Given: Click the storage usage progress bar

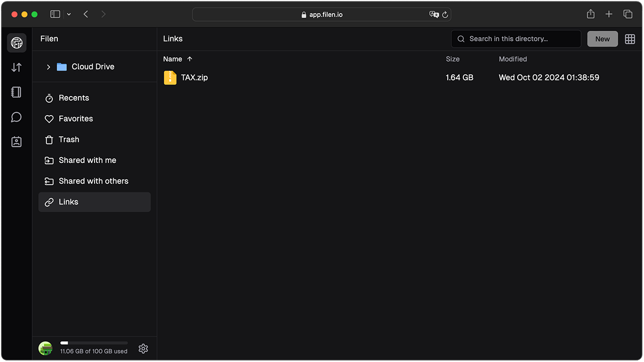Looking at the screenshot, I should 94,343.
